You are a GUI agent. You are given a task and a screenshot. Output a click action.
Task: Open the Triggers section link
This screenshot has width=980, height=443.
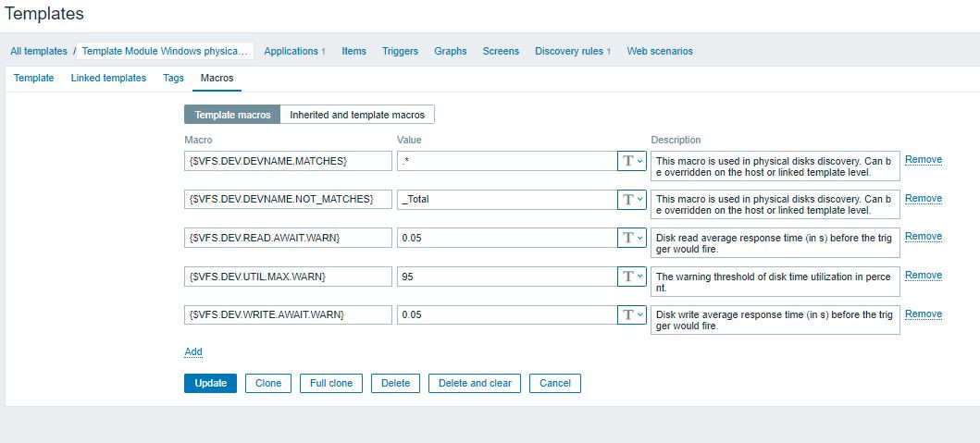pos(400,51)
